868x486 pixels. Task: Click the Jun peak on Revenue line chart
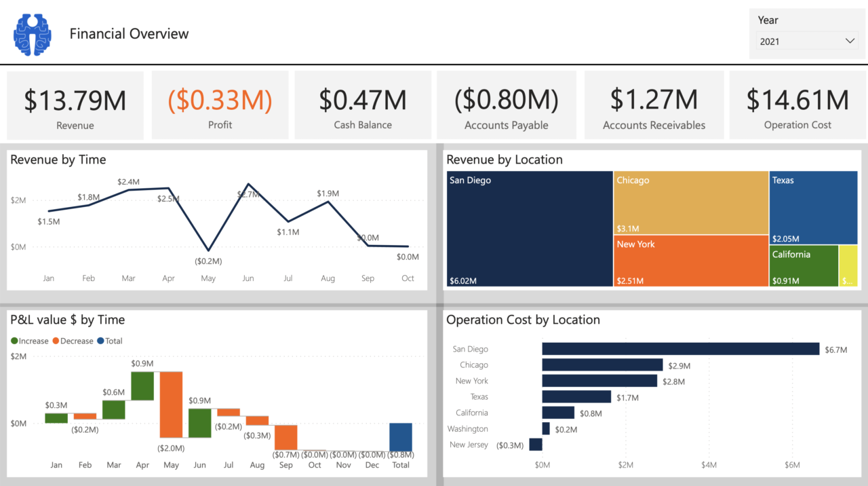click(x=248, y=183)
